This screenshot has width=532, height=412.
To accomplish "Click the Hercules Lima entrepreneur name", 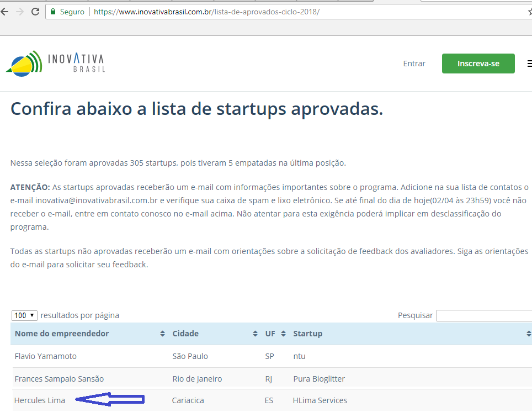I will click(x=40, y=400).
